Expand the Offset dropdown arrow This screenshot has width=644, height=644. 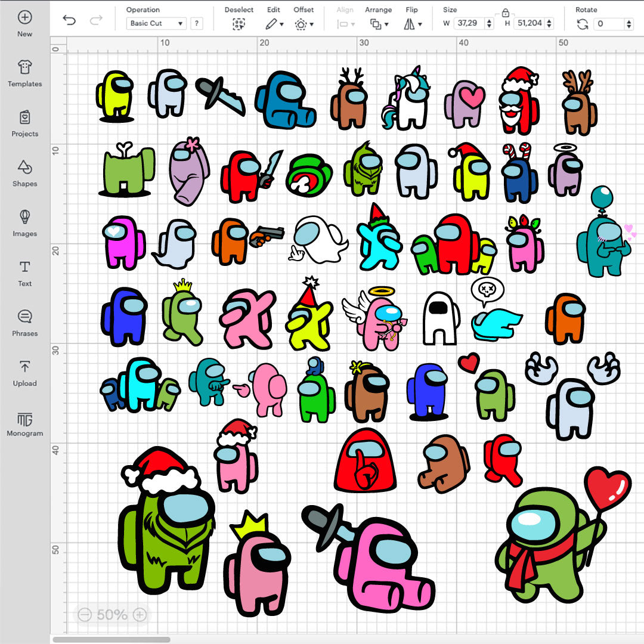pos(312,24)
